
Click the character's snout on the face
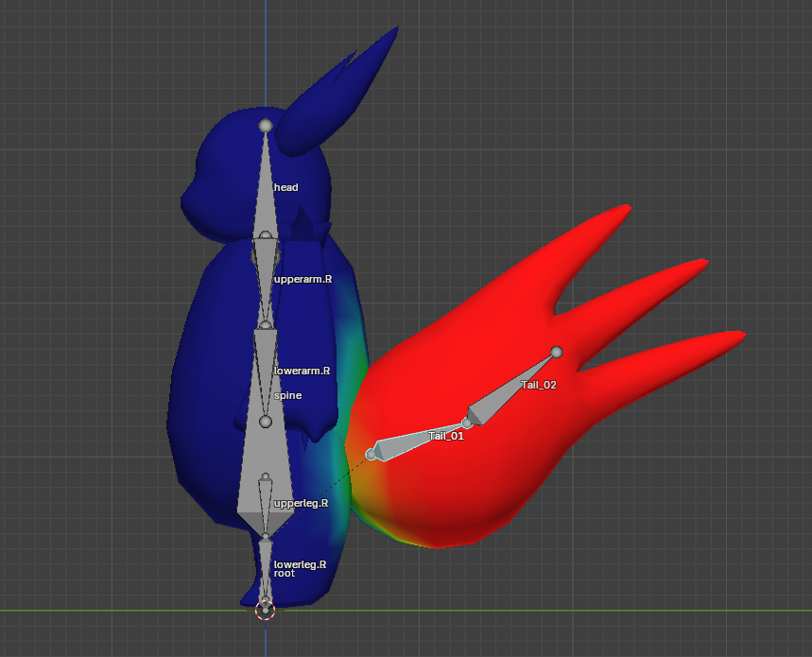click(x=189, y=199)
